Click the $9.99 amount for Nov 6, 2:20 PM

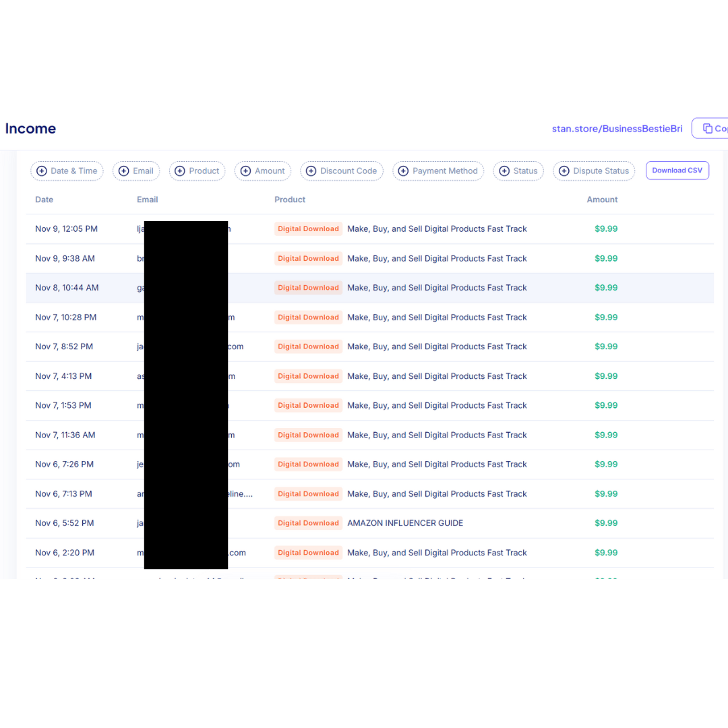coord(606,553)
